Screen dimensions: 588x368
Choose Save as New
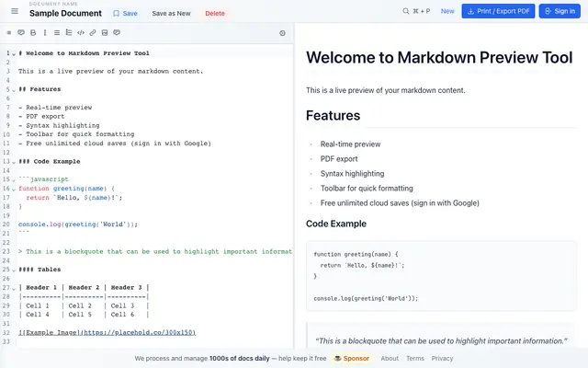tap(172, 14)
